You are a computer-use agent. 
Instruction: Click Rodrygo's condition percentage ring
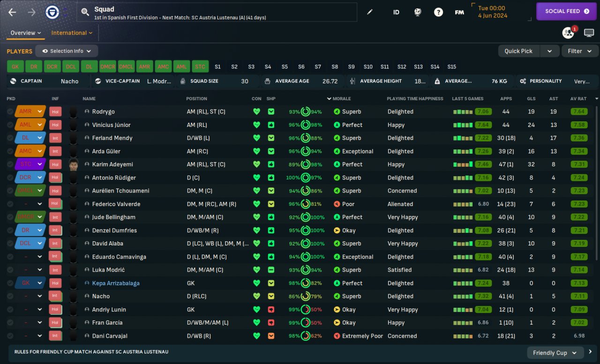tap(305, 111)
